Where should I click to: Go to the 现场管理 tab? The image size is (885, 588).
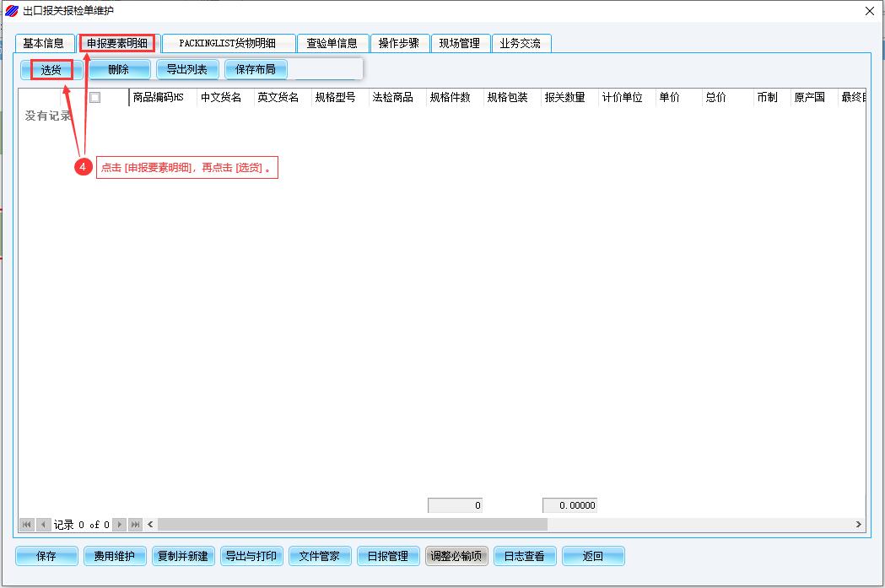[x=460, y=43]
